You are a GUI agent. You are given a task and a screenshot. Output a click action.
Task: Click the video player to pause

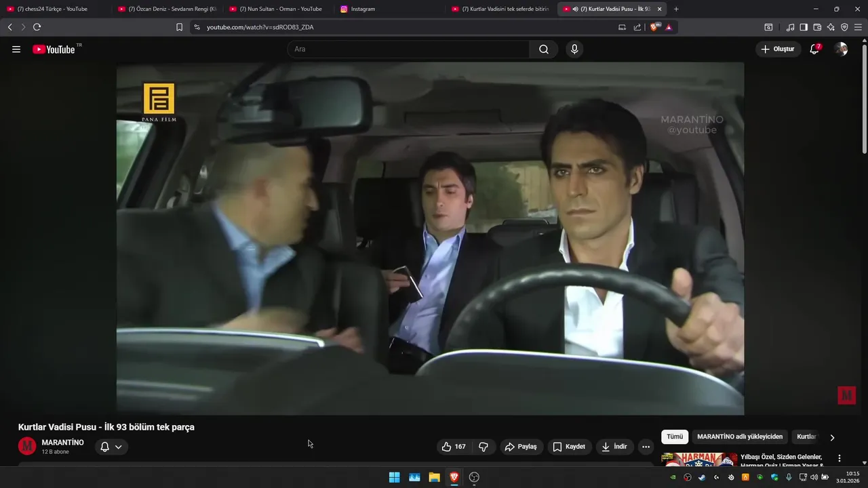click(x=430, y=239)
